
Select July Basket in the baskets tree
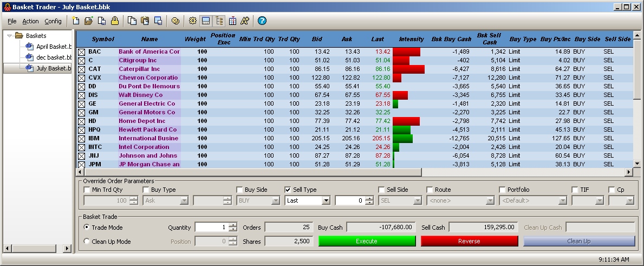pyautogui.click(x=48, y=68)
